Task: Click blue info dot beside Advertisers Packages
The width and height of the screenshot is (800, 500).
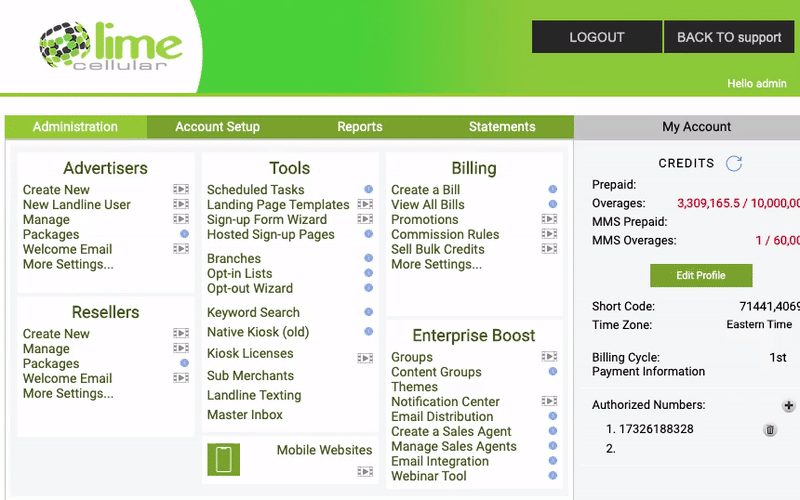Action: [x=184, y=234]
